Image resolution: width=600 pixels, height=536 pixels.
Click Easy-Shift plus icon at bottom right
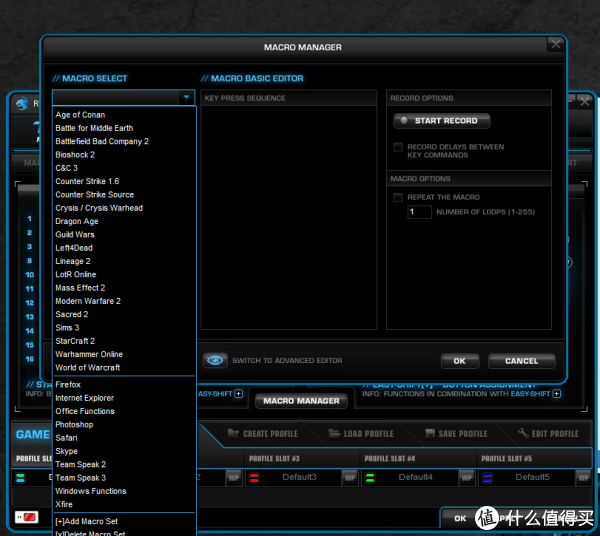tap(557, 394)
